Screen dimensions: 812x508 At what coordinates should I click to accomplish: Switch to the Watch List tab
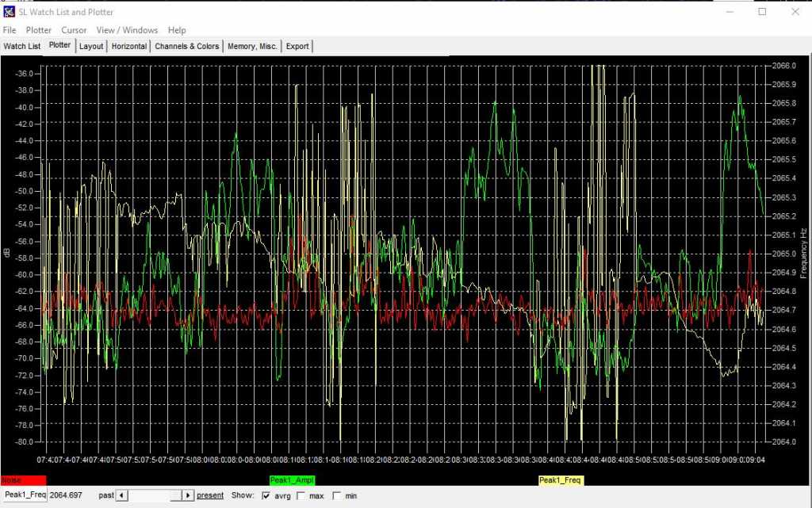(21, 46)
